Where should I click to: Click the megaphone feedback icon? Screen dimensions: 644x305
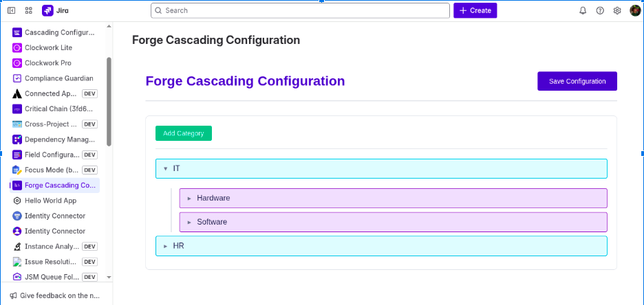click(14, 295)
